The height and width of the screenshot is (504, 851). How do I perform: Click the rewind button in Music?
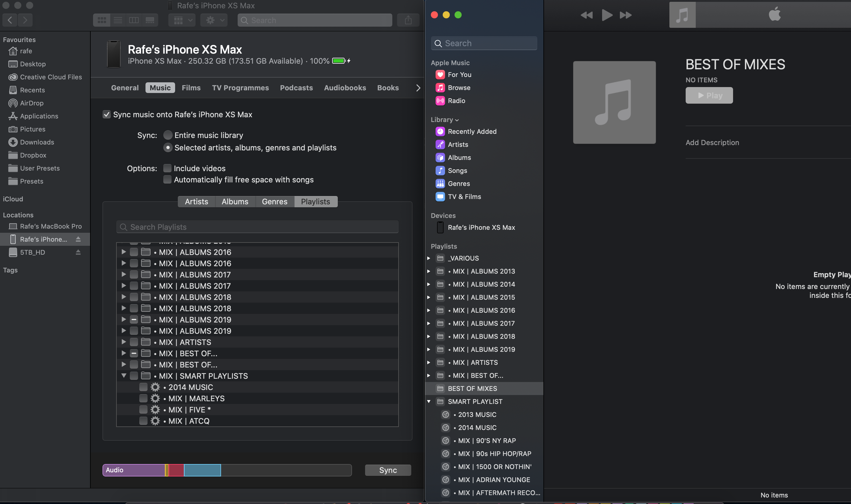point(586,15)
